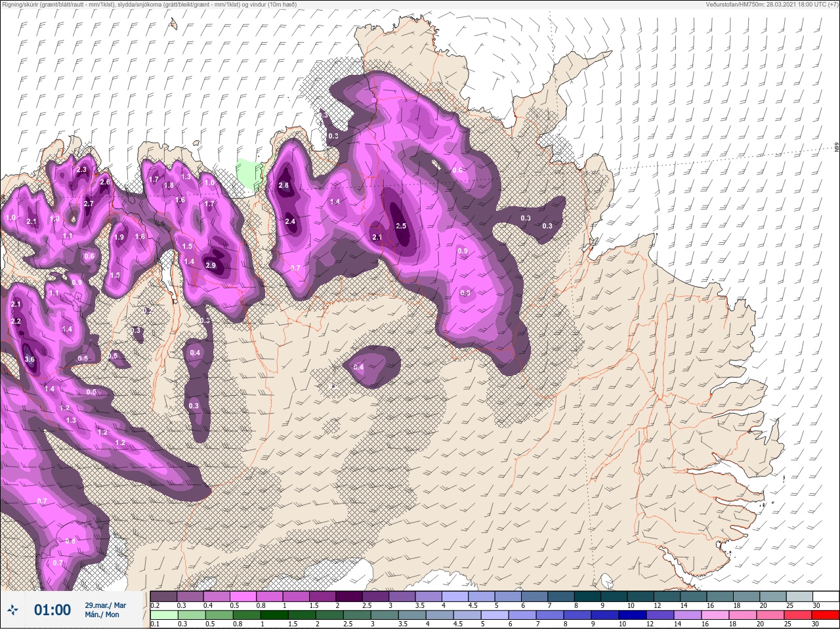Select the palest green rain swatch at 0.1

164,616
